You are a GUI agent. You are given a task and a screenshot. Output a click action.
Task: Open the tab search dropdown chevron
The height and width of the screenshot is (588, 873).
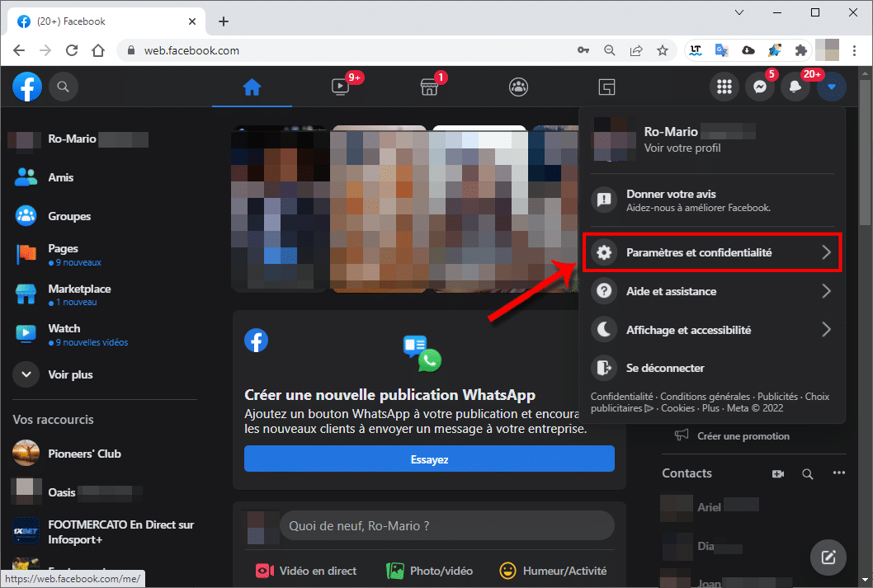tap(739, 12)
